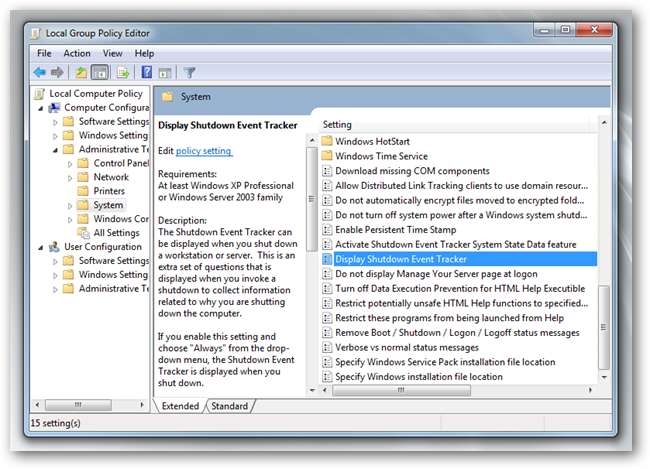Toggle the Show/Hide Action Pane icon
This screenshot has height=469, width=650.
(x=164, y=72)
